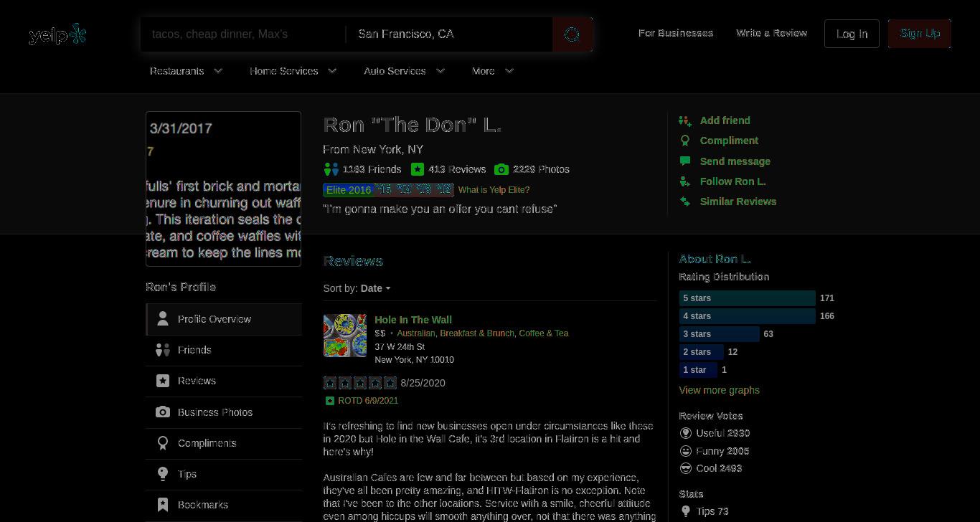The image size is (980, 522).
Task: Click the ROTD 6/9/2021 label
Action: click(368, 401)
